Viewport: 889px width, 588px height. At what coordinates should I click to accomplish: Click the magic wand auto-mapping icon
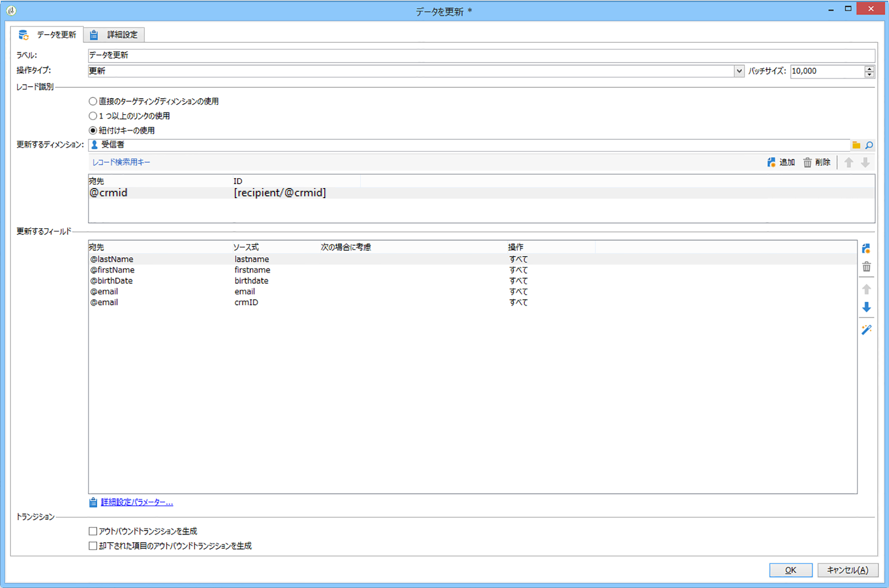[866, 330]
